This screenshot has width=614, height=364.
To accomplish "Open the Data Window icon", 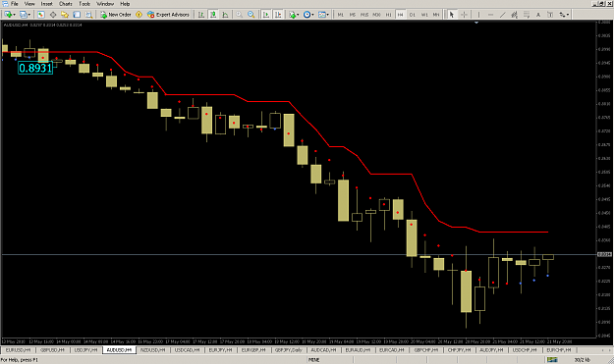I will (53, 15).
